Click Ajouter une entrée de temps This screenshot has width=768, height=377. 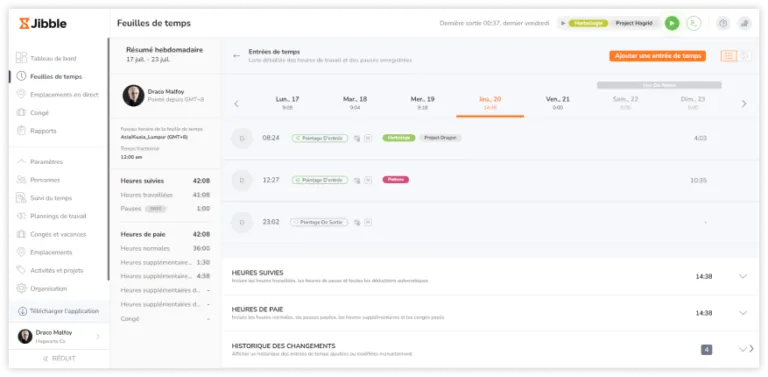click(x=658, y=56)
